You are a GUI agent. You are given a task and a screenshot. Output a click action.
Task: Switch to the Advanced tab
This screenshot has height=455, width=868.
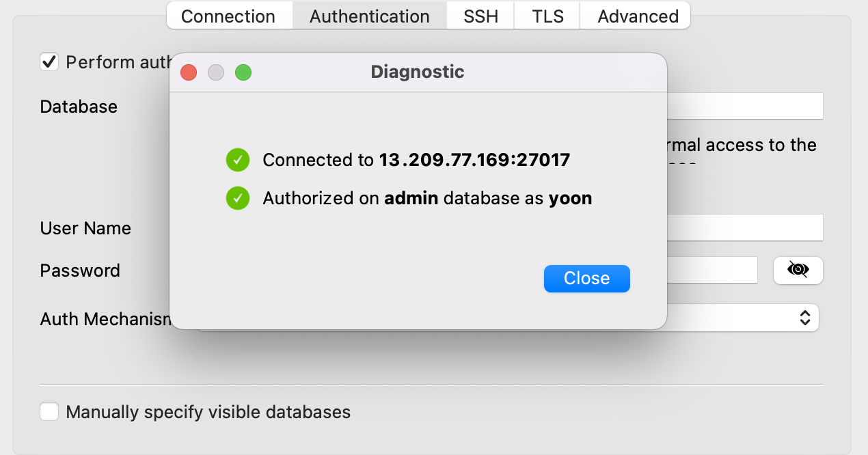click(x=638, y=16)
